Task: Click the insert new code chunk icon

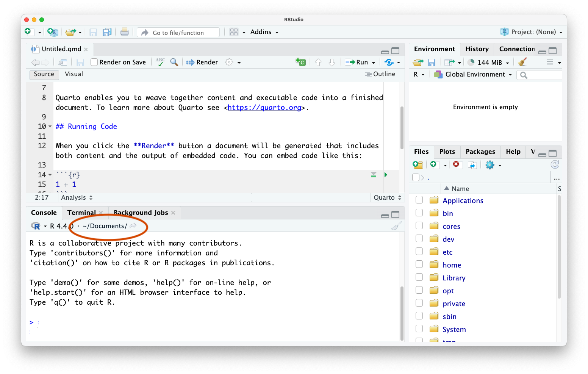Action: tap(300, 62)
